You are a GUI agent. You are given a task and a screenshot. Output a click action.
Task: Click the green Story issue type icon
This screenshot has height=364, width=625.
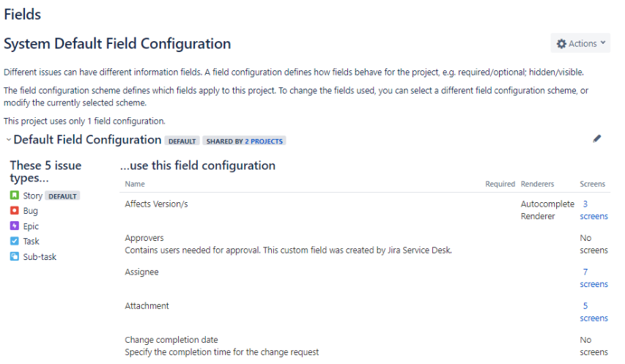(15, 196)
